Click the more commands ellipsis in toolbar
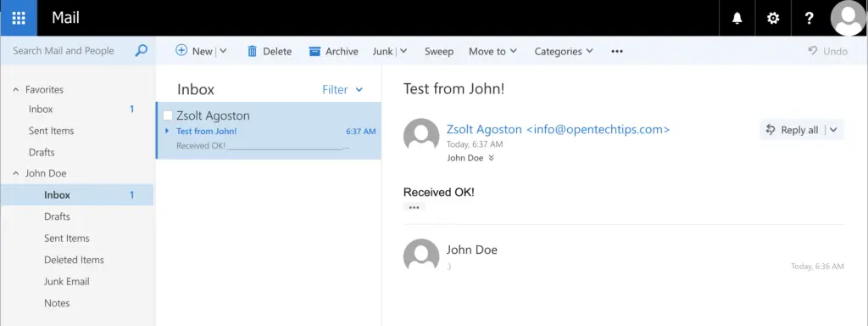868x326 pixels. point(617,51)
